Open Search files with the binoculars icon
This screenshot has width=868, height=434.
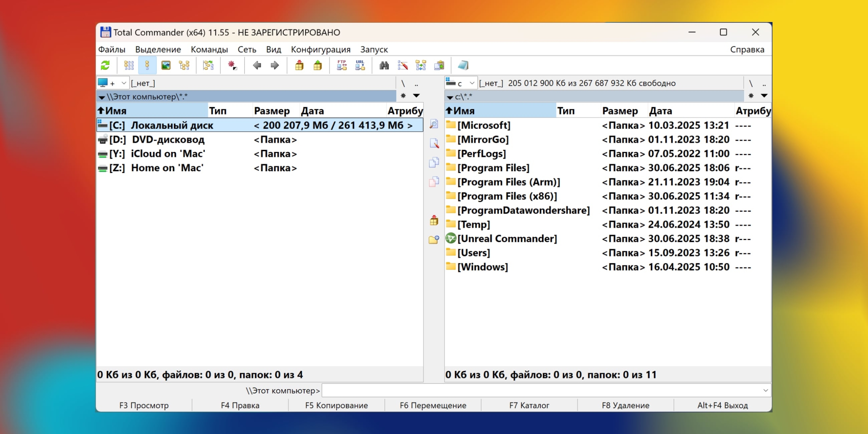pos(384,65)
